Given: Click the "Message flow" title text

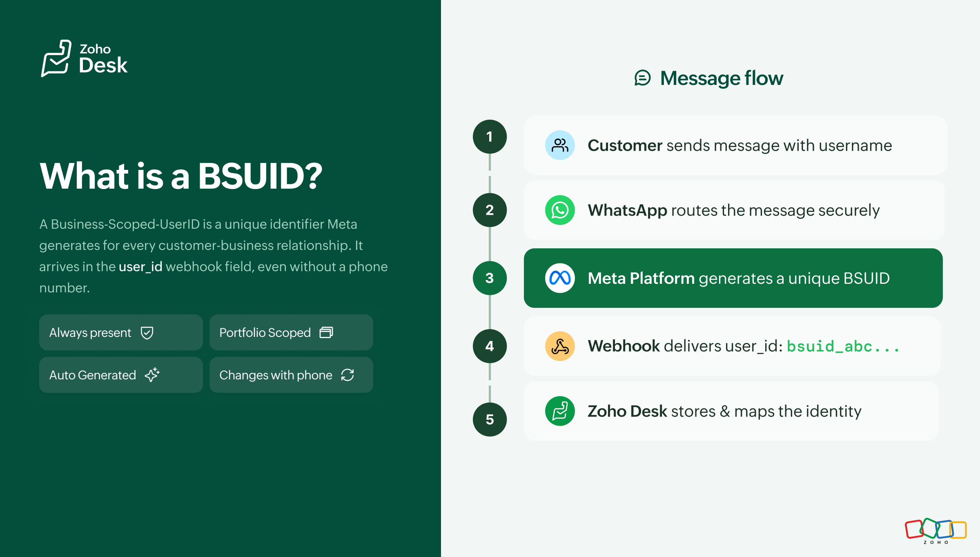Looking at the screenshot, I should pyautogui.click(x=722, y=78).
